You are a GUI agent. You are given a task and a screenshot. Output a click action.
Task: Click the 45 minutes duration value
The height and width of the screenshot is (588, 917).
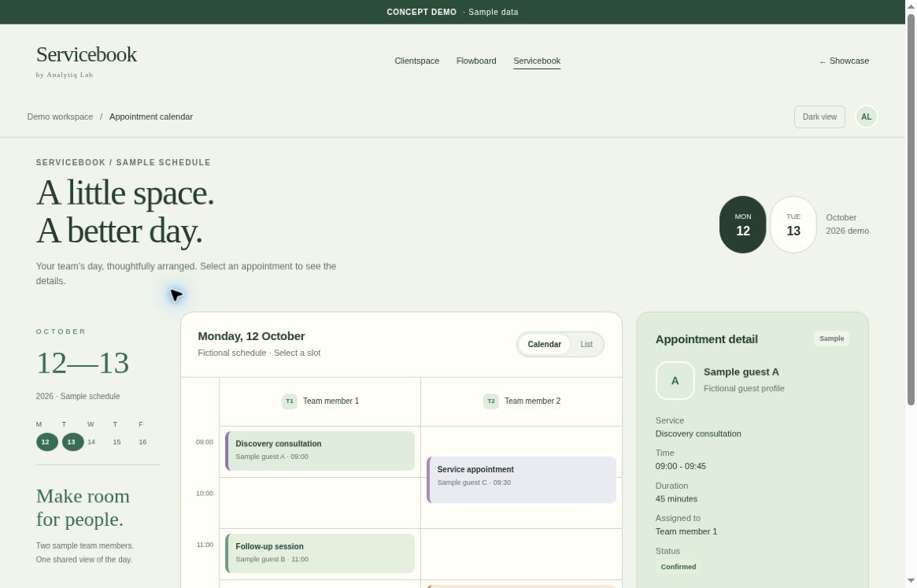(x=676, y=499)
